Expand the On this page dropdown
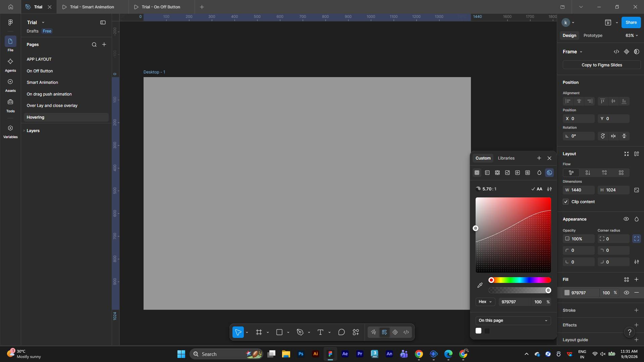 513,320
